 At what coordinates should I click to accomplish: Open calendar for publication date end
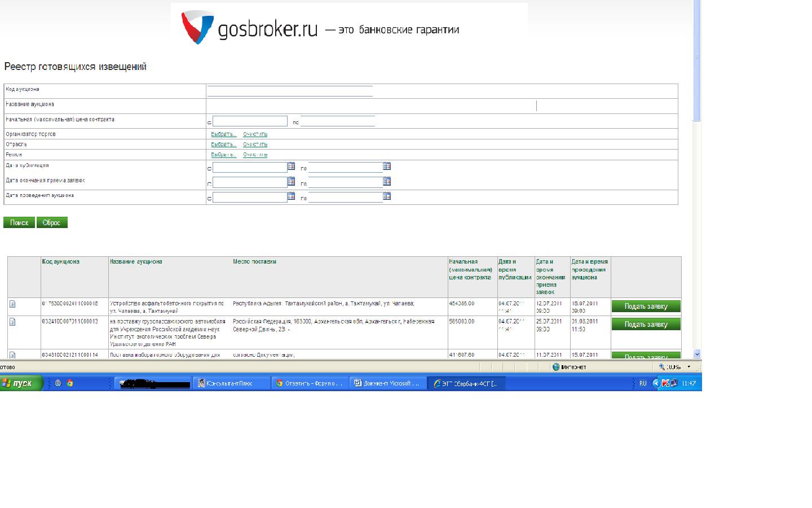[x=387, y=167]
